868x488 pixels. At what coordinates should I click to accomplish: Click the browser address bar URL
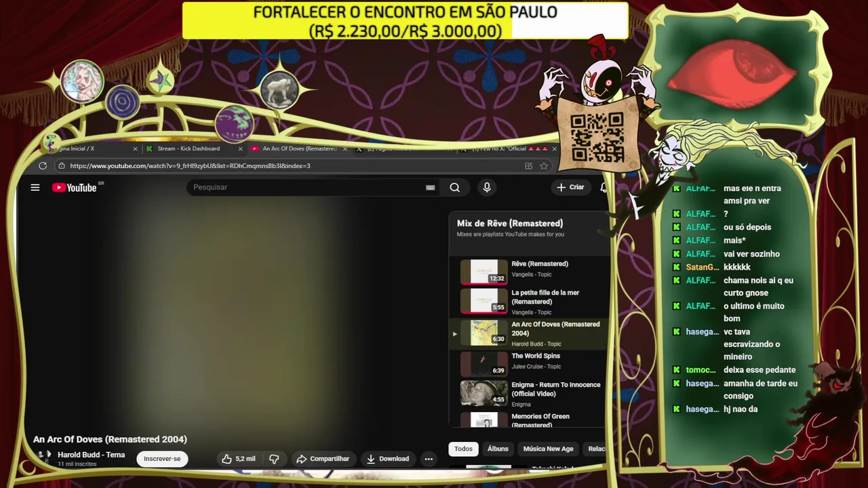click(x=190, y=165)
